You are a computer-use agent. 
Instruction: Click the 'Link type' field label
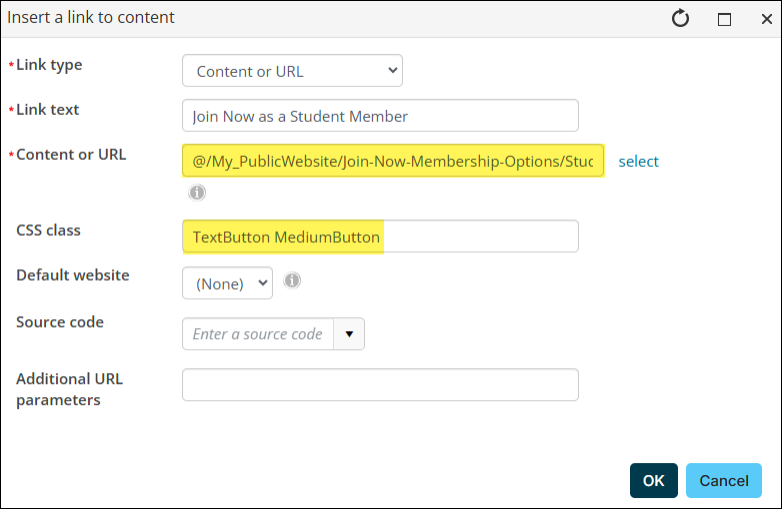49,65
